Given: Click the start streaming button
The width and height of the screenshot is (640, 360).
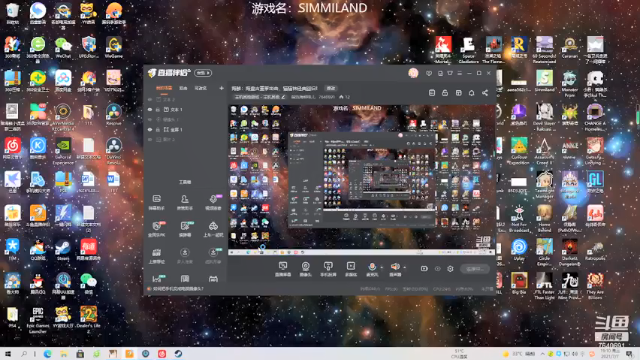Looking at the screenshot, I should click(x=475, y=269).
